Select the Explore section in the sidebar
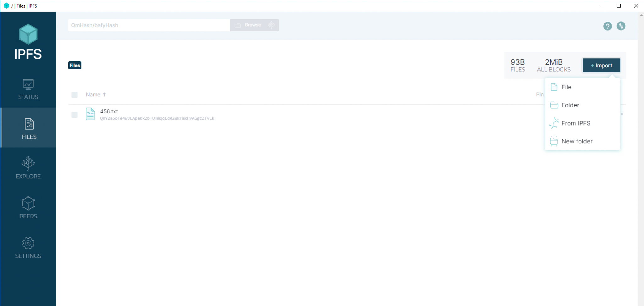 pos(28,168)
